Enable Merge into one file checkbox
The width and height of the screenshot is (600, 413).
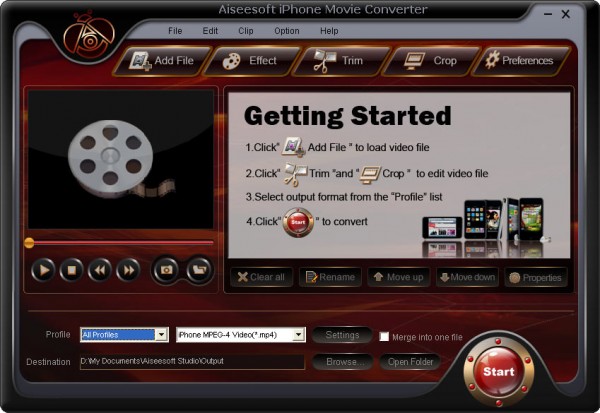click(x=384, y=337)
